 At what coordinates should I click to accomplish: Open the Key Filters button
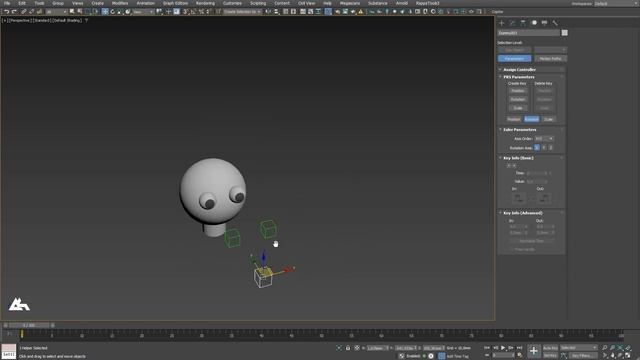point(582,356)
